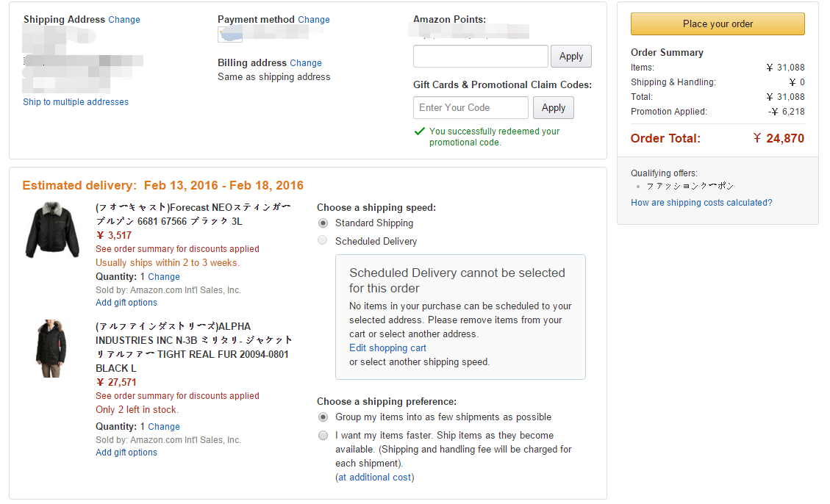The width and height of the screenshot is (830, 504).
Task: Change the billing address
Action: pos(305,63)
